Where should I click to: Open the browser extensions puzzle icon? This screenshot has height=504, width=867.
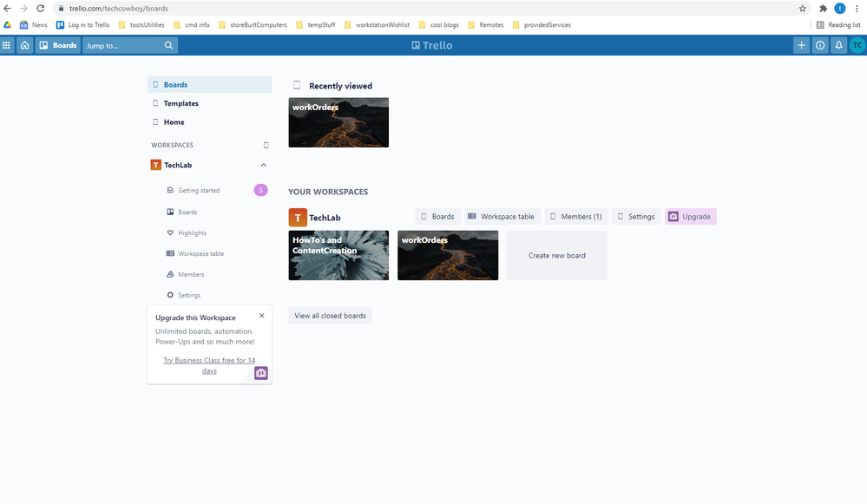824,9
